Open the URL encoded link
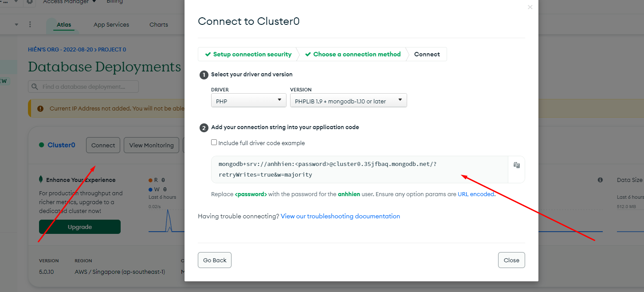The height and width of the screenshot is (292, 644). 476,194
